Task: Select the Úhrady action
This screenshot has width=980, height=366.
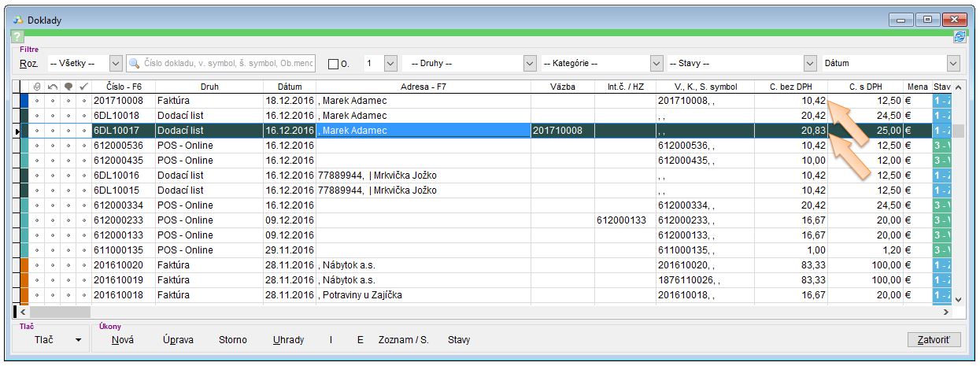Action: pyautogui.click(x=288, y=340)
